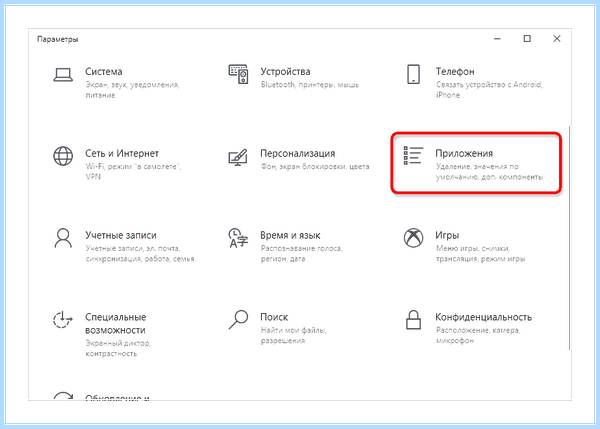
Task: Click the Игры Xbox icon
Action: click(x=413, y=238)
